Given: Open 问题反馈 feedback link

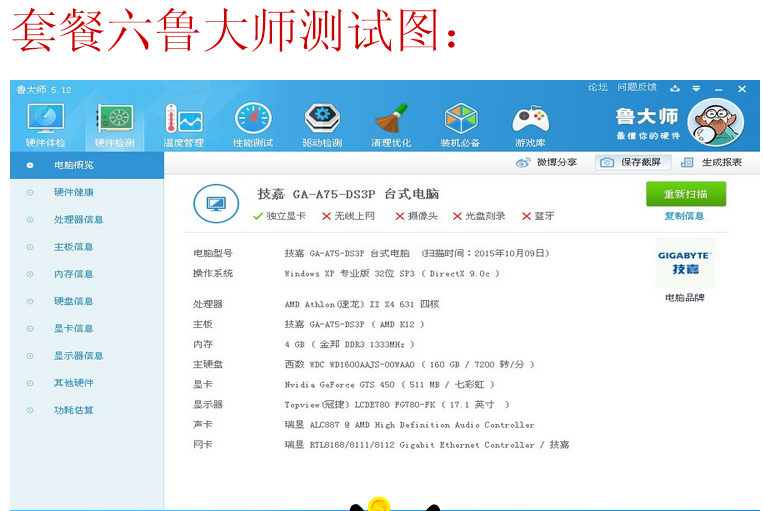Looking at the screenshot, I should point(637,87).
